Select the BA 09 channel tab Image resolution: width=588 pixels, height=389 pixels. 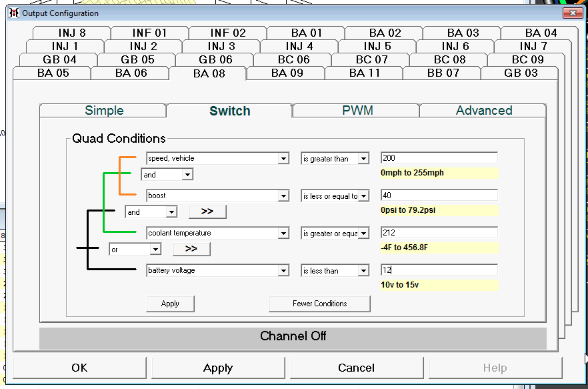[287, 73]
